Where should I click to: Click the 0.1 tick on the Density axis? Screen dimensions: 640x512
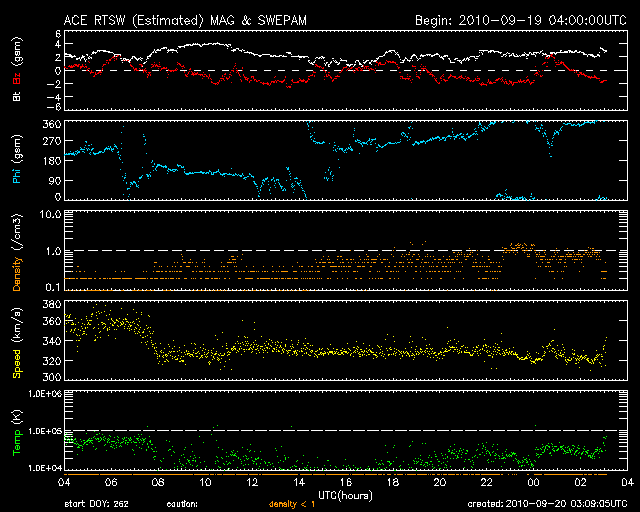53,287
